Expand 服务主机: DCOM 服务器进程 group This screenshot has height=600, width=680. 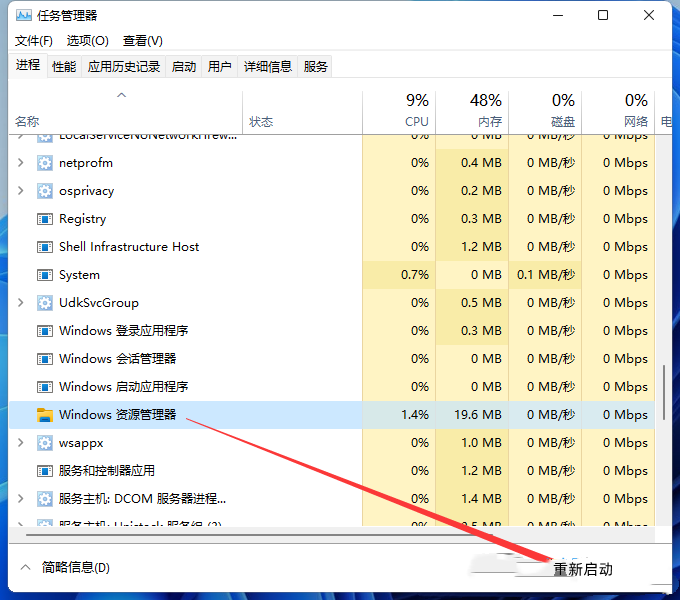[x=20, y=499]
